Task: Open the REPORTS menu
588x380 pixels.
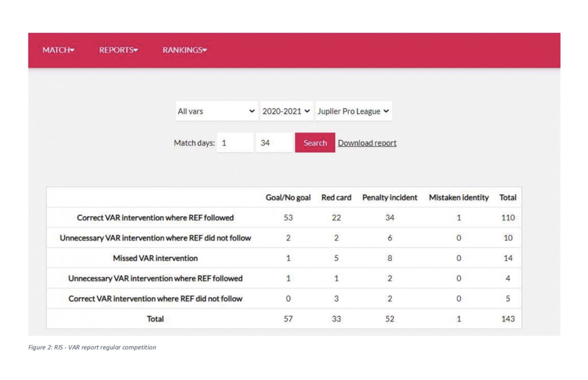Action: point(118,50)
